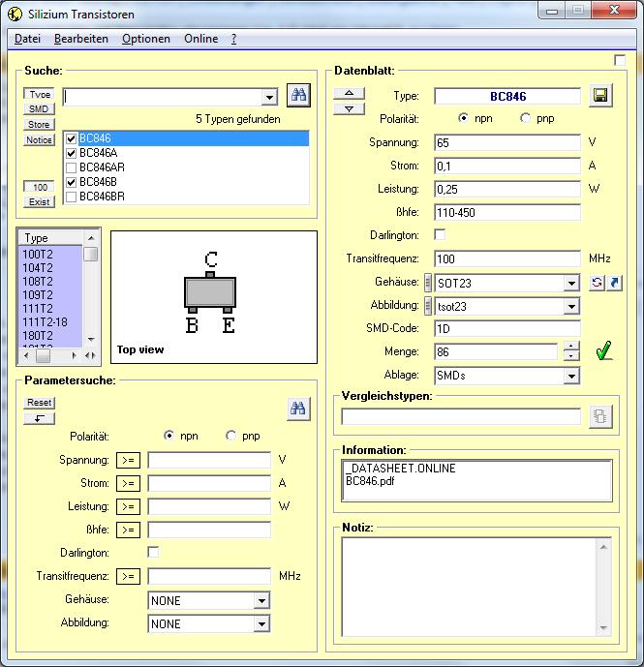Decrease Menge with the spinner down arrow
Viewport: 644px width, 667px height.
click(571, 356)
